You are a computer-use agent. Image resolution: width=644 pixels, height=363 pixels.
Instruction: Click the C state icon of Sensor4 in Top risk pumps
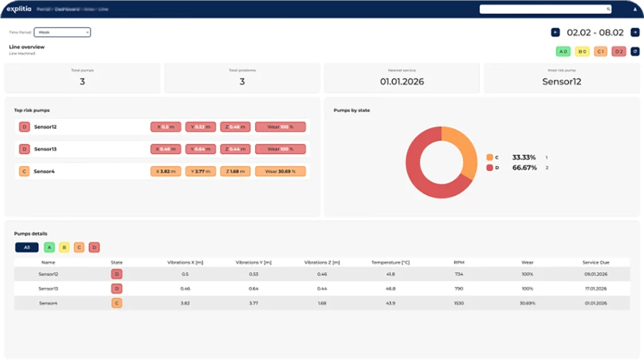click(x=24, y=171)
